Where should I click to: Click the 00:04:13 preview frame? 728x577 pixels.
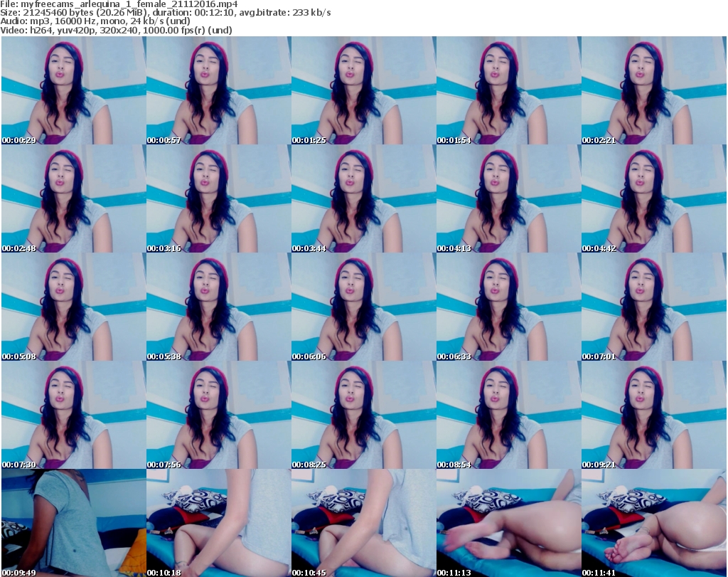tap(508, 198)
